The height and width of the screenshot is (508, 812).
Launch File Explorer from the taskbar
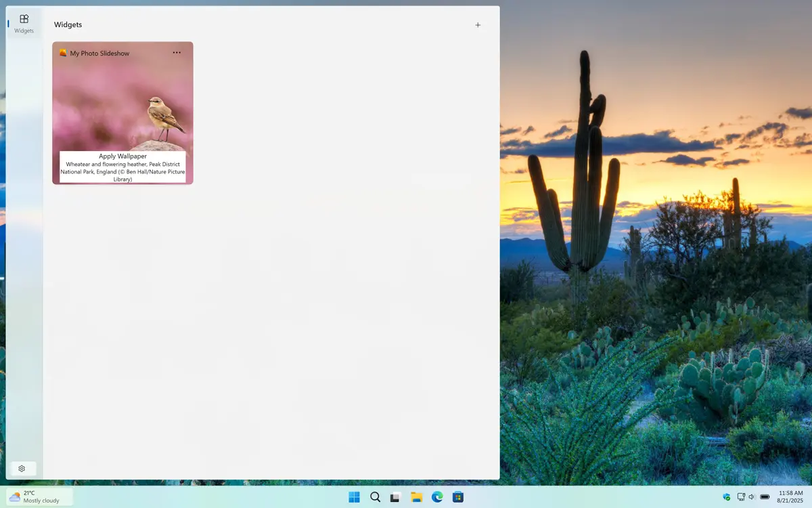point(417,497)
